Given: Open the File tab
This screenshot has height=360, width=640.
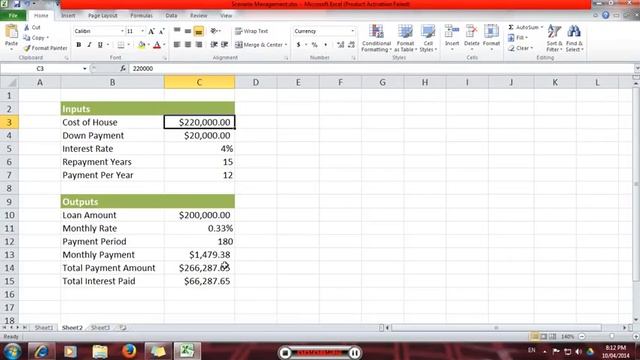Looking at the screenshot, I should click(13, 16).
